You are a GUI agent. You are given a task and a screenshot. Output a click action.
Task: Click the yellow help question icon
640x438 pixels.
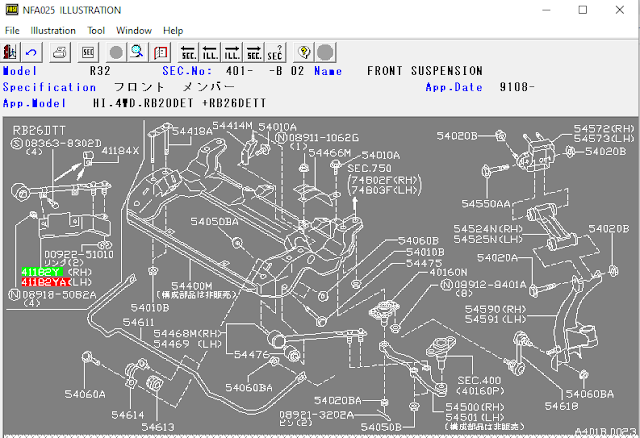point(304,53)
